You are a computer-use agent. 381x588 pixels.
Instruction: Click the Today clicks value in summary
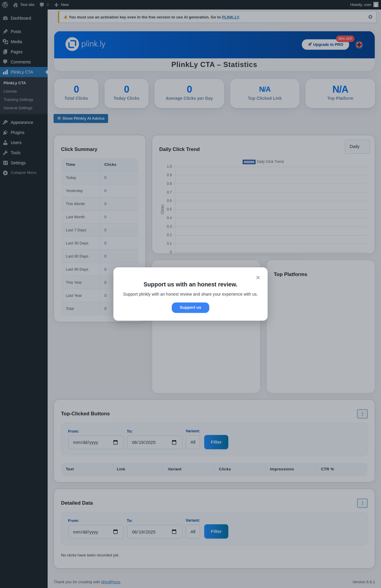[105, 178]
